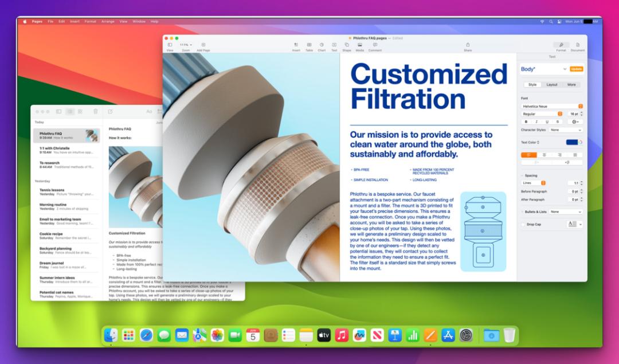Open the View sidebar button in Pages
The width and height of the screenshot is (619, 364).
coord(170,45)
